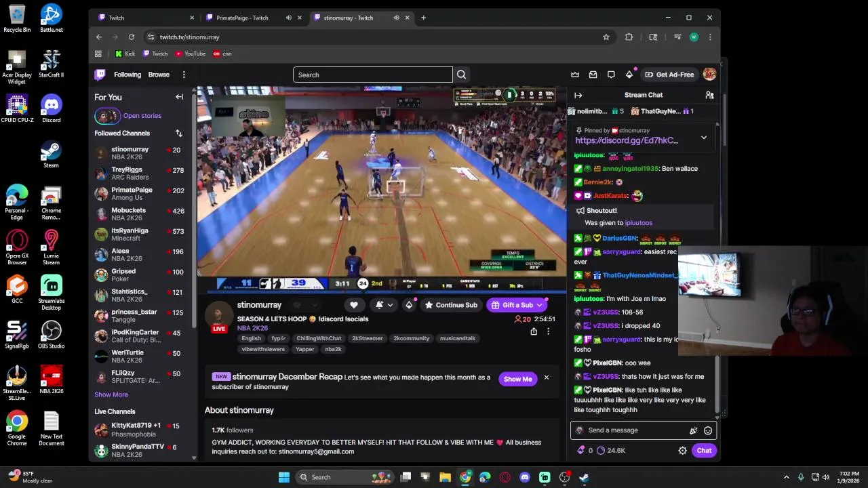The image size is (868, 488).
Task: Open TreyRiggs channel in sidebar
Action: click(140, 174)
